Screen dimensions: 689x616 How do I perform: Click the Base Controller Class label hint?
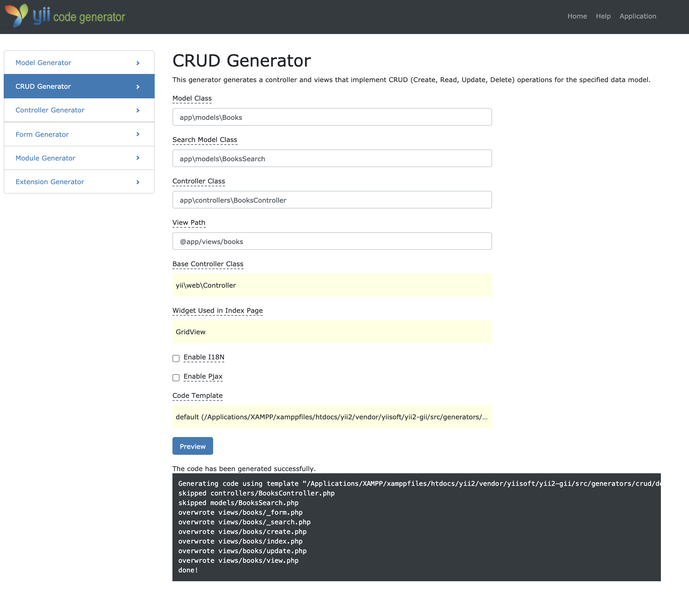[x=208, y=264]
